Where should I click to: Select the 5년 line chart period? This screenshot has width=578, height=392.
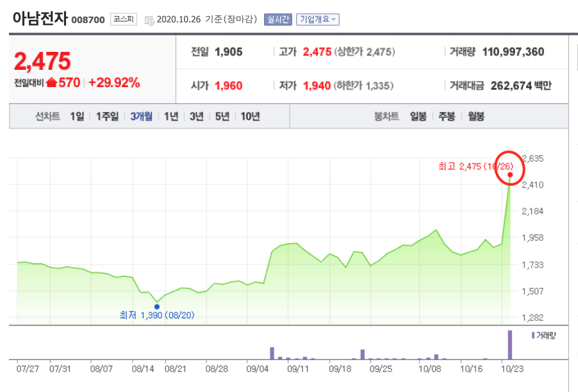coord(222,117)
